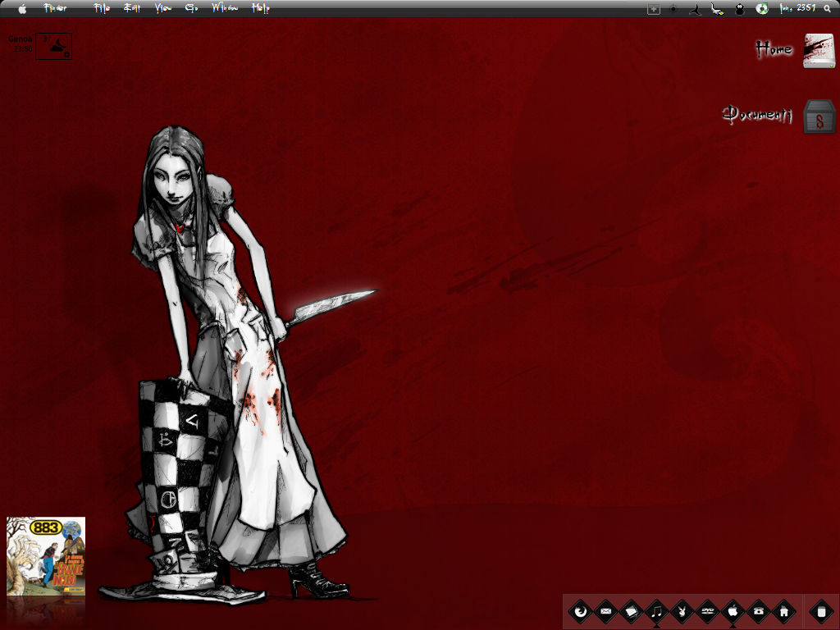Click the penguin menu bar icon

pyautogui.click(x=740, y=8)
